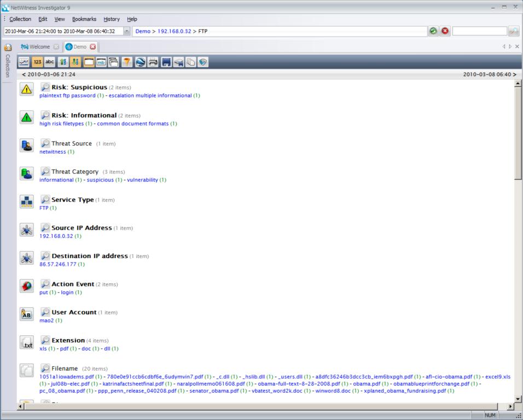Click the green triangle Risk Informational icon
This screenshot has height=420, width=523.
(27, 118)
